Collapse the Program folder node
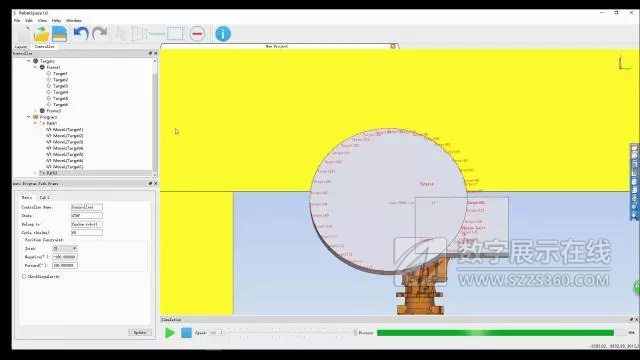 pyautogui.click(x=29, y=117)
